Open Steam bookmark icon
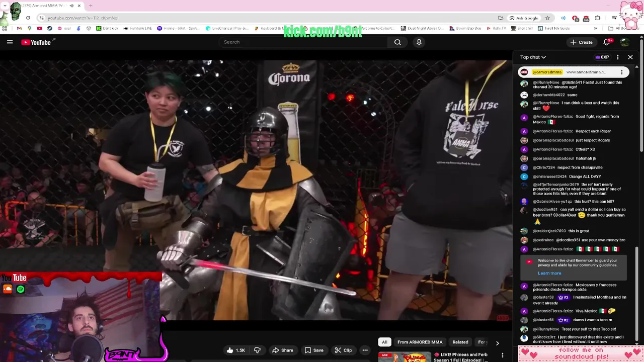This screenshot has height=362, width=644. [x=49, y=28]
